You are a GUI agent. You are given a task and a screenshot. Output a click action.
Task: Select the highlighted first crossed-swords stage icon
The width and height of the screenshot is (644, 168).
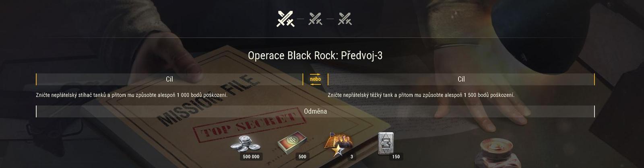[x=286, y=18]
